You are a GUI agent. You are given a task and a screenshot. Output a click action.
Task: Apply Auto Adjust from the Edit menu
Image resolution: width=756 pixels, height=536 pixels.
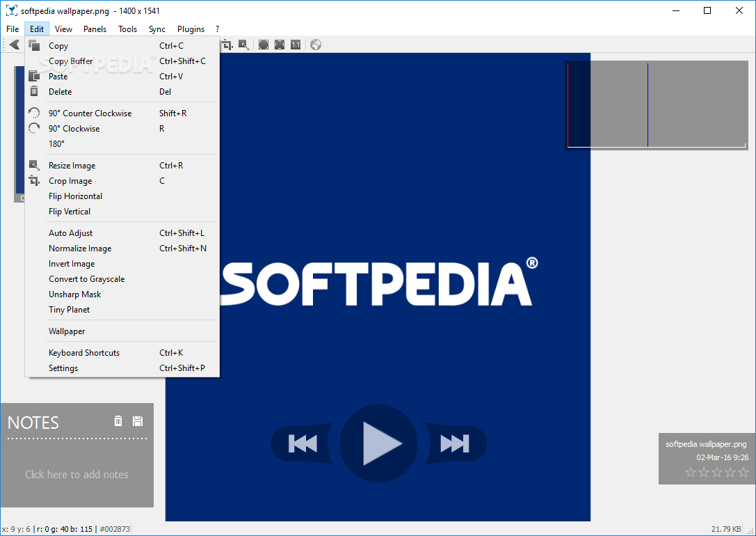click(122, 233)
